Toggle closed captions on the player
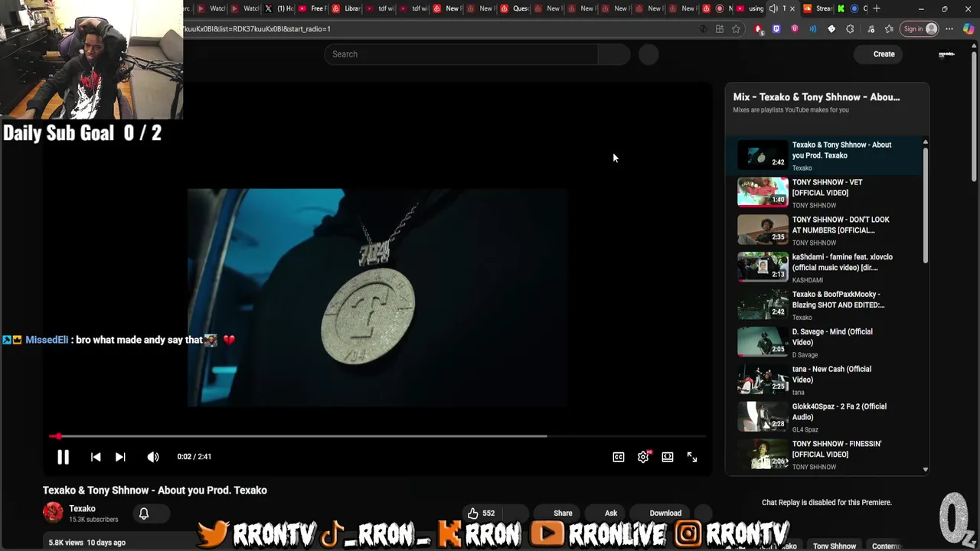 pos(619,457)
